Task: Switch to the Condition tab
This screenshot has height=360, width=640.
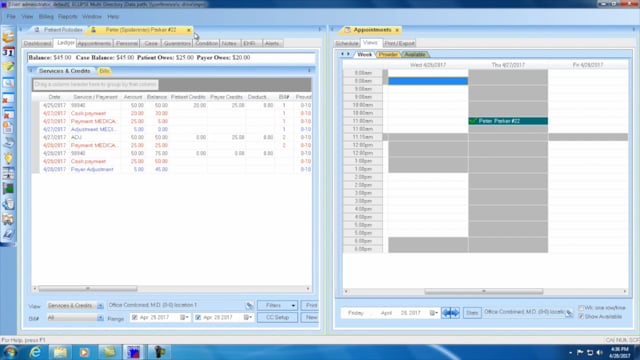Action: point(207,43)
